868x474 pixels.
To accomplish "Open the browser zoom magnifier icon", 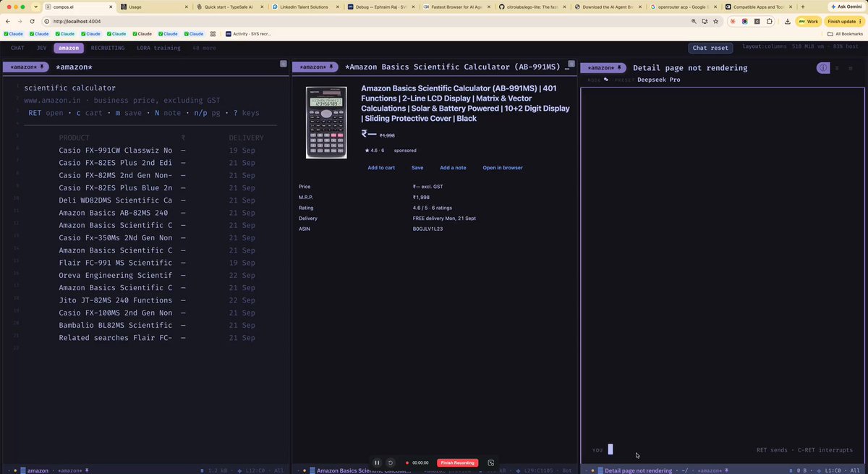I will (694, 21).
